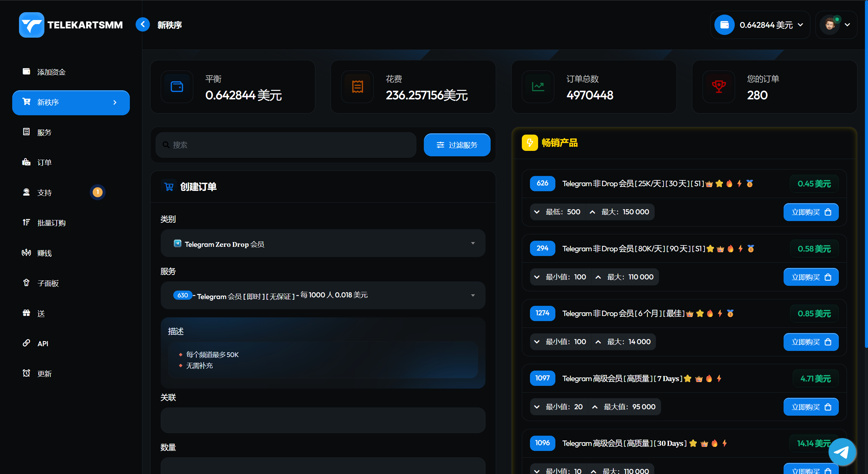Click the magnifier icon in search field
The width and height of the screenshot is (868, 474).
coord(166,145)
